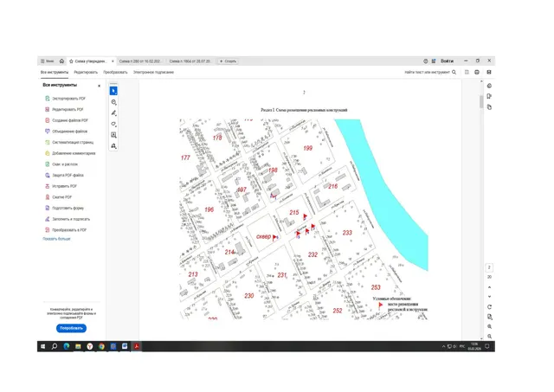Choose Исправить PDF tool

pyautogui.click(x=61, y=186)
